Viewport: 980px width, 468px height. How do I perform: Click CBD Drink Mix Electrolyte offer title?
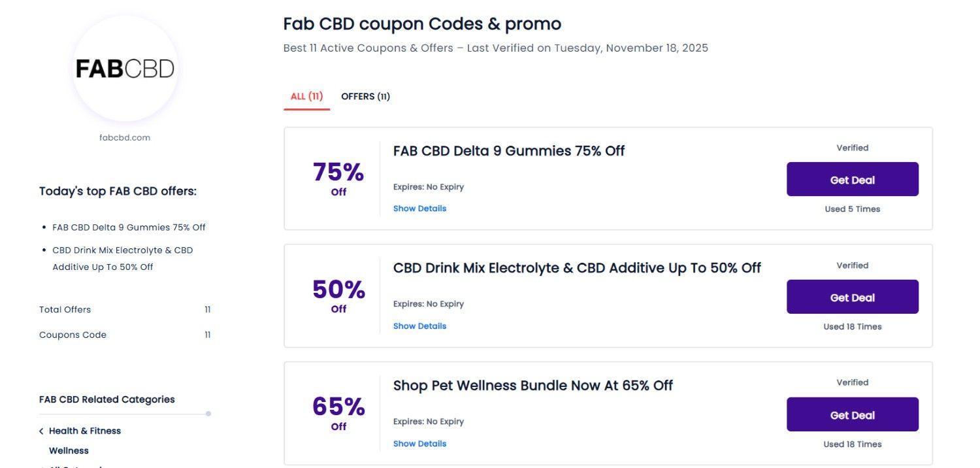pyautogui.click(x=576, y=268)
